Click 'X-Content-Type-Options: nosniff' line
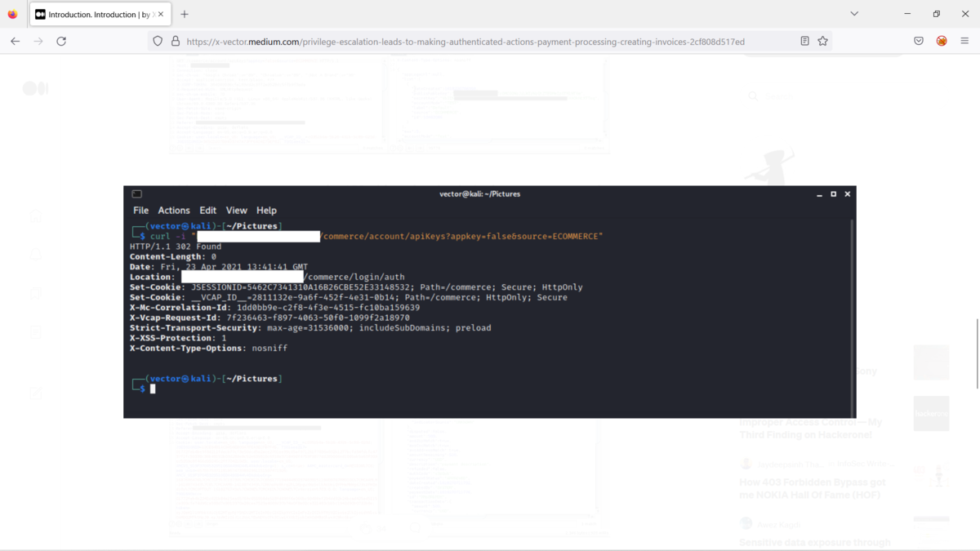This screenshot has height=551, width=980. click(x=208, y=349)
